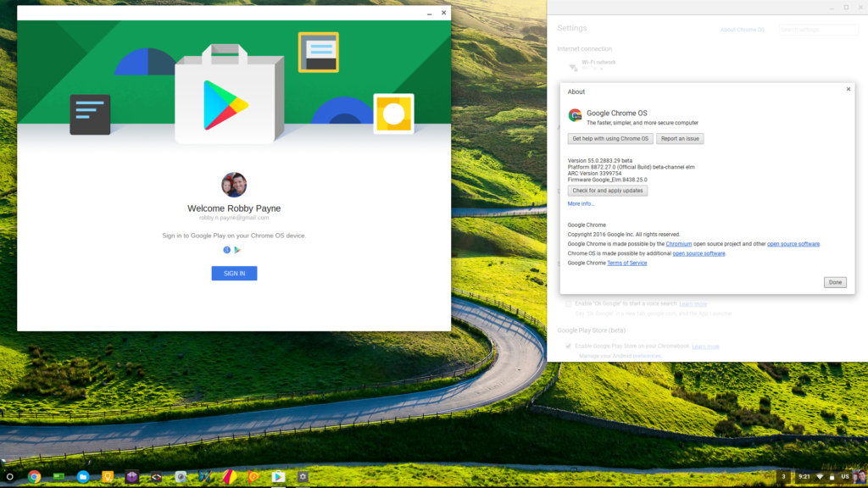Click the info icon next to sign-in options

225,250
